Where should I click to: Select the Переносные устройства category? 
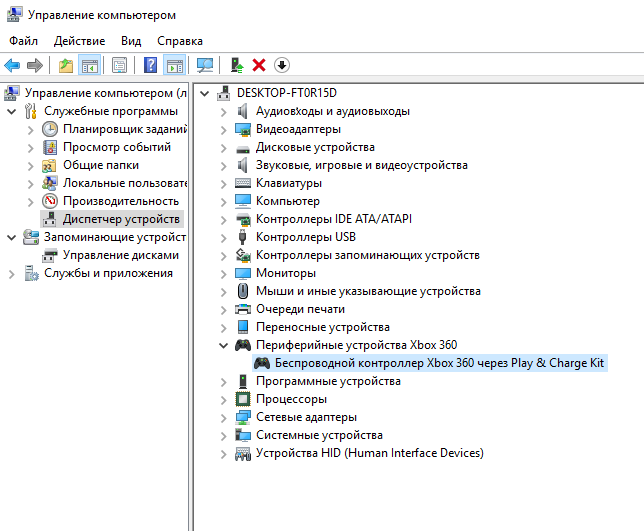(x=323, y=327)
